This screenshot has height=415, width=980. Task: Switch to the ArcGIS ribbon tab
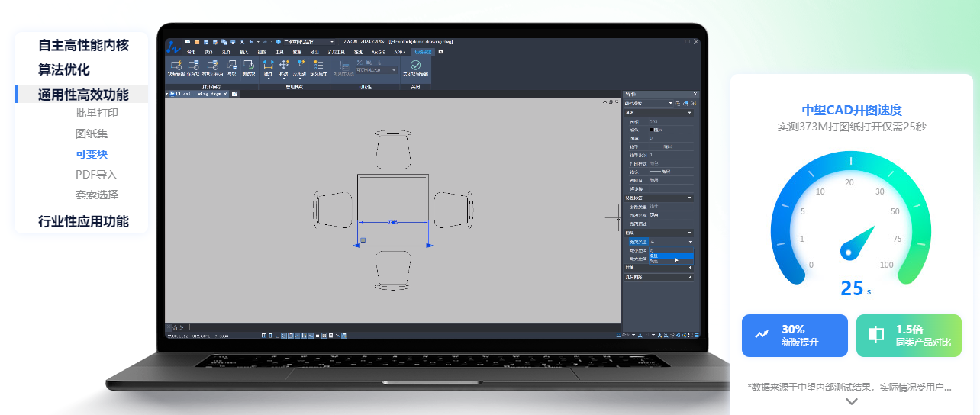pyautogui.click(x=378, y=52)
